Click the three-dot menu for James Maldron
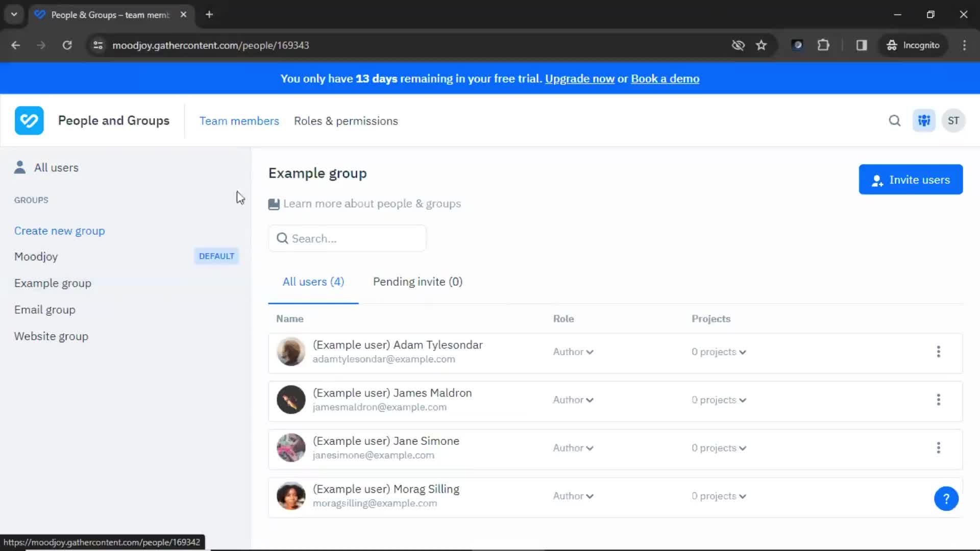Viewport: 980px width, 551px height. click(x=939, y=399)
